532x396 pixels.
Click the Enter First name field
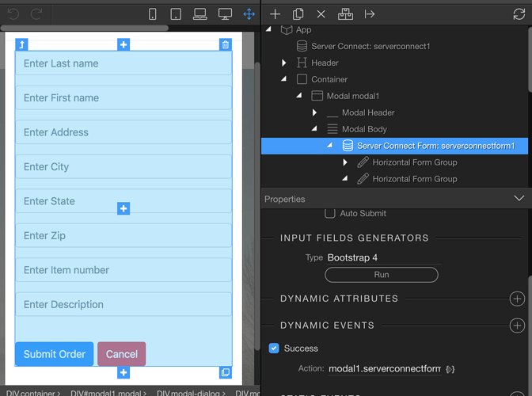(123, 97)
